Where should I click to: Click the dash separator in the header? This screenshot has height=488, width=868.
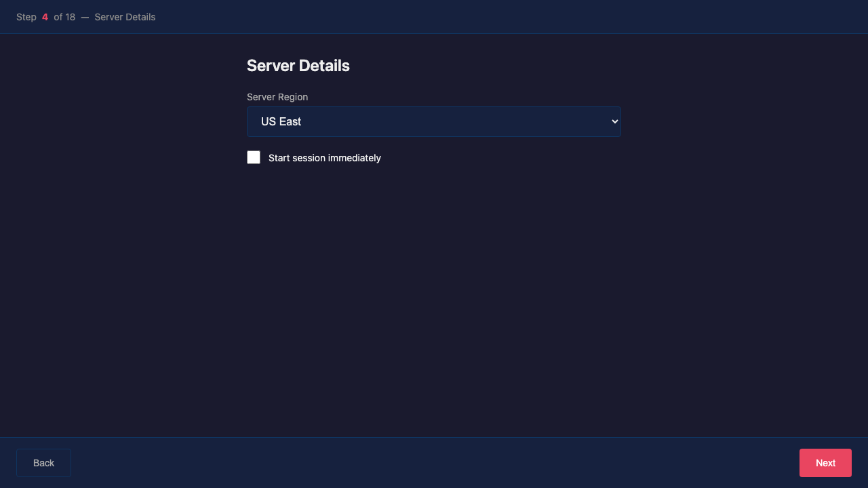[x=85, y=17]
